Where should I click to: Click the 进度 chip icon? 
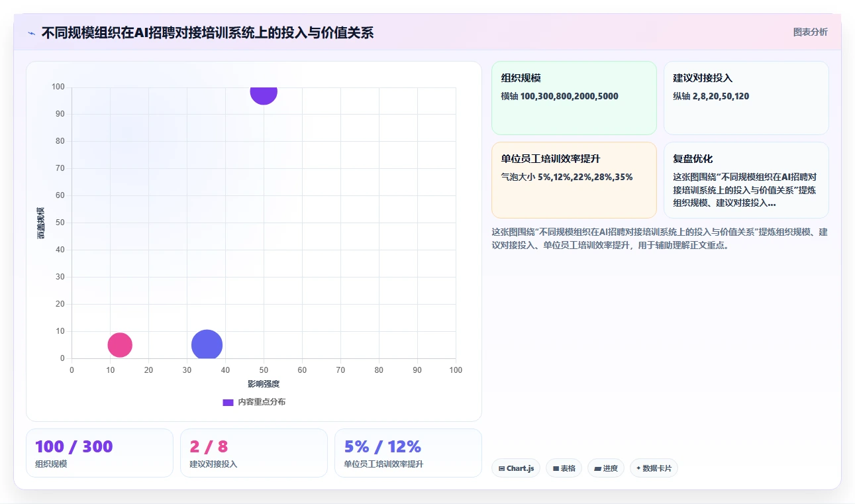pyautogui.click(x=597, y=469)
